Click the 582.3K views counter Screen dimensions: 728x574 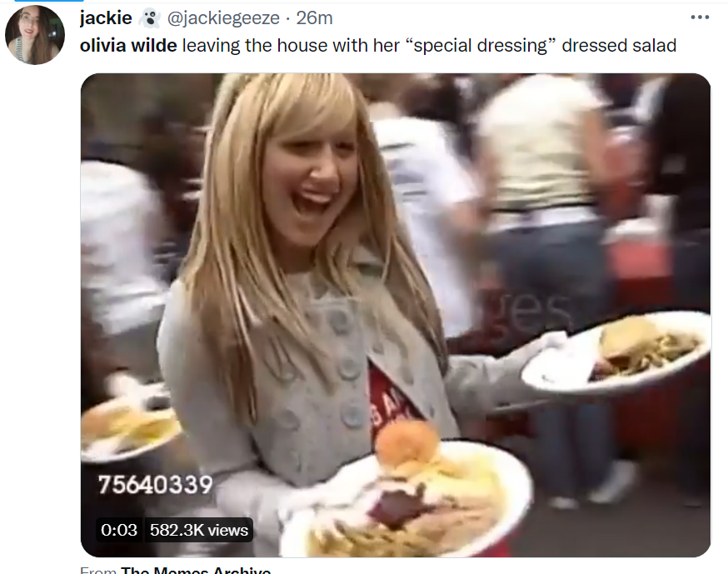(x=199, y=530)
